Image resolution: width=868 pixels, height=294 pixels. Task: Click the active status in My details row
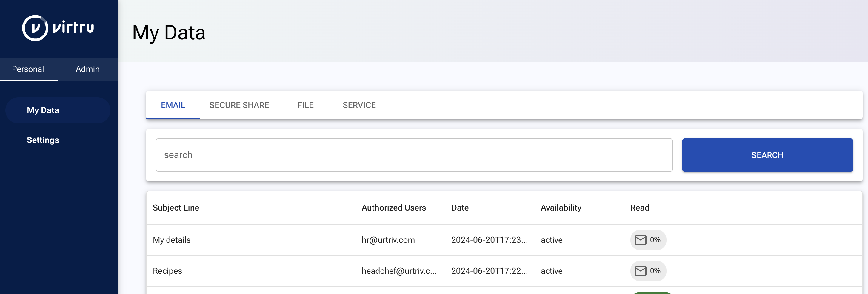[x=552, y=240]
